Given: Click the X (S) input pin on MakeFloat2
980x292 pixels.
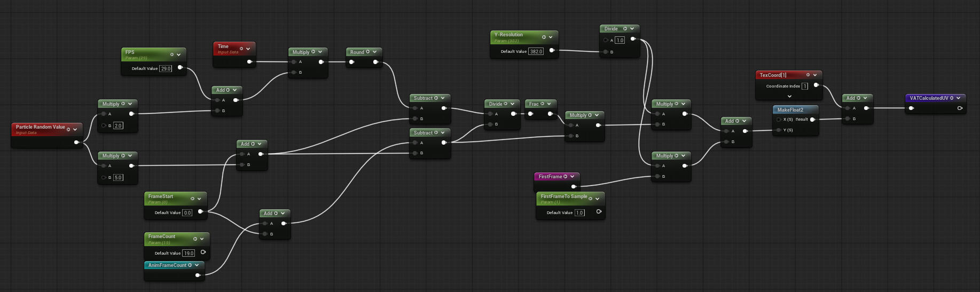Looking at the screenshot, I should click(779, 120).
